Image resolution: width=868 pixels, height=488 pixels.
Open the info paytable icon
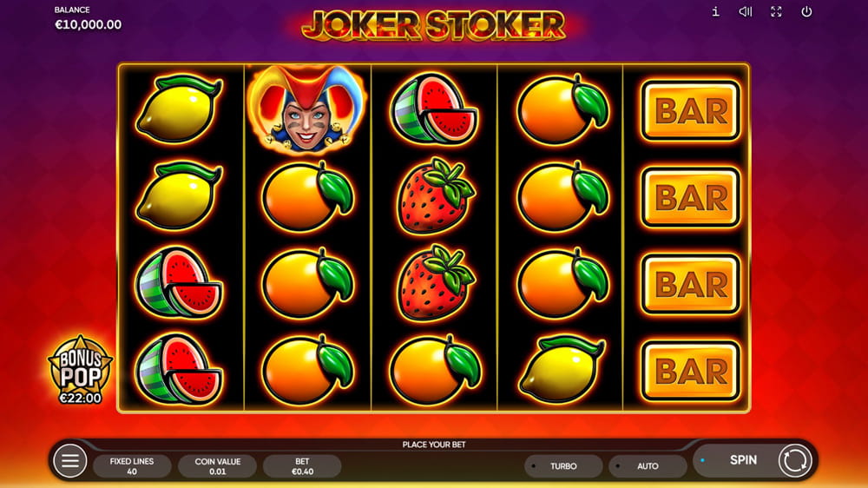point(715,11)
